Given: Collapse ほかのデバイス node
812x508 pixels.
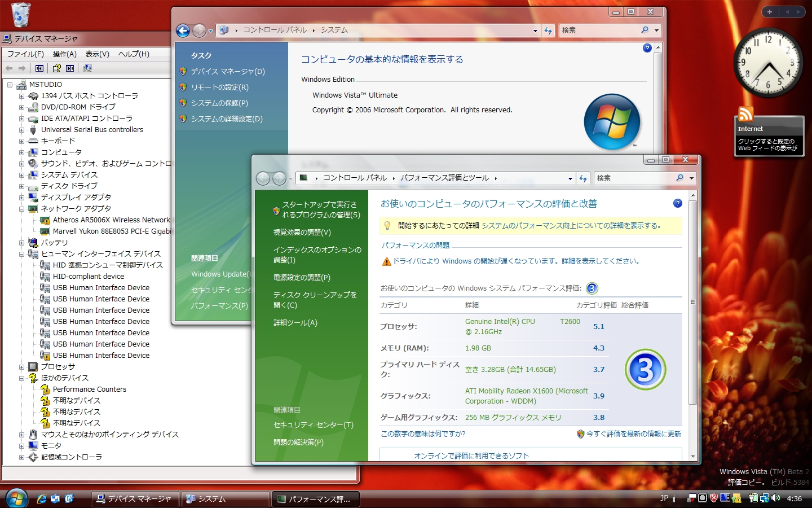Looking at the screenshot, I should click(x=22, y=378).
